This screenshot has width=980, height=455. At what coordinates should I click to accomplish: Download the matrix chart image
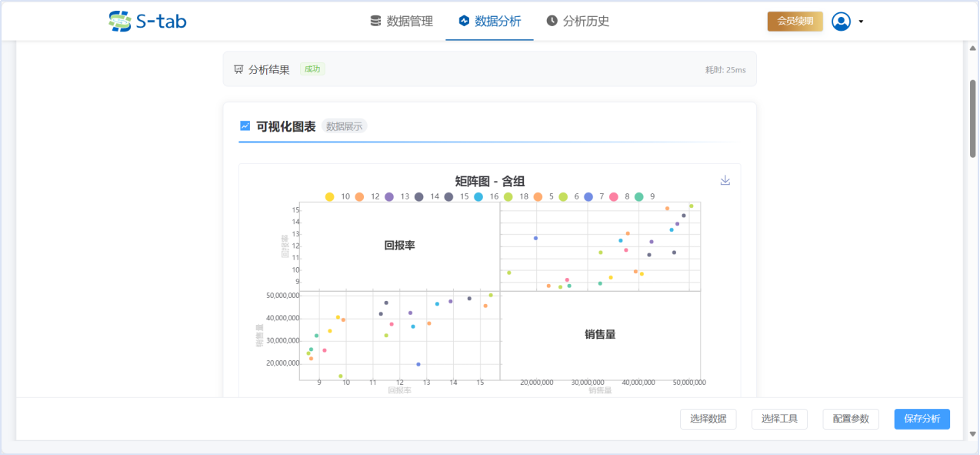[725, 180]
